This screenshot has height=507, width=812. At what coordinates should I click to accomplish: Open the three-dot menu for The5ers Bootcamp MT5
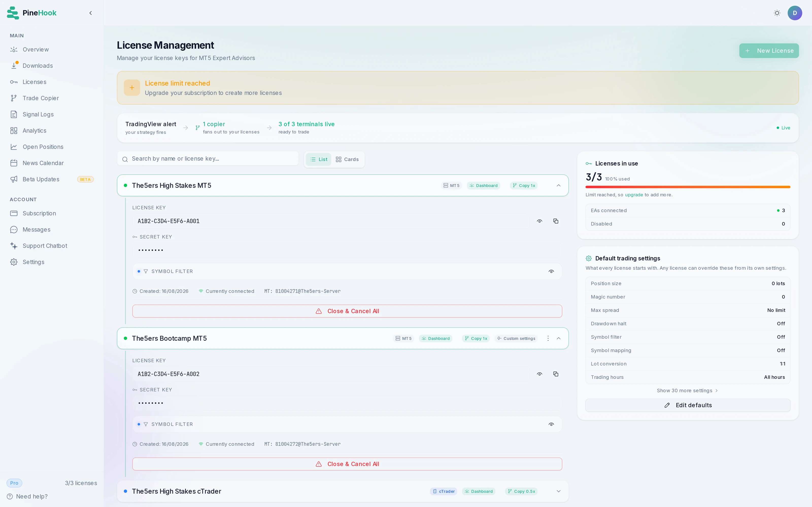(548, 338)
